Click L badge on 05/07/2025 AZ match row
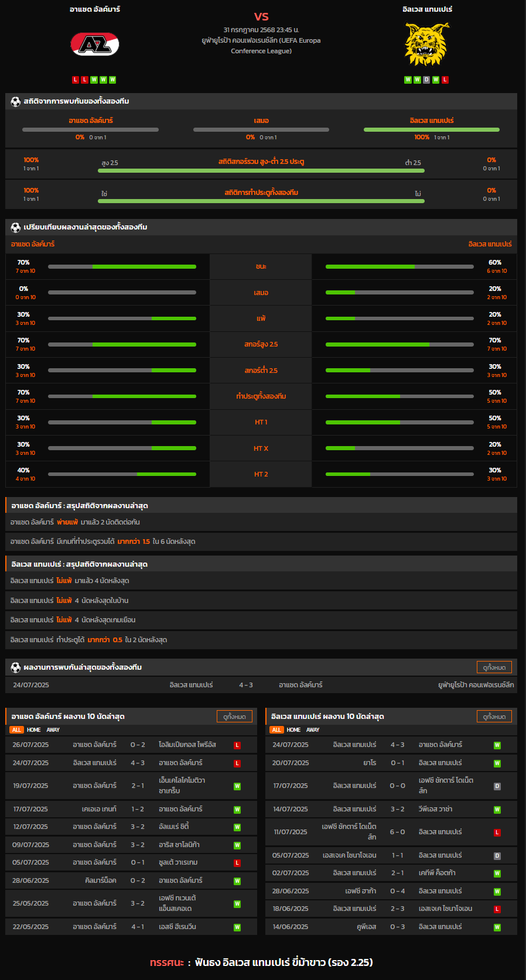526x980 pixels. (237, 863)
